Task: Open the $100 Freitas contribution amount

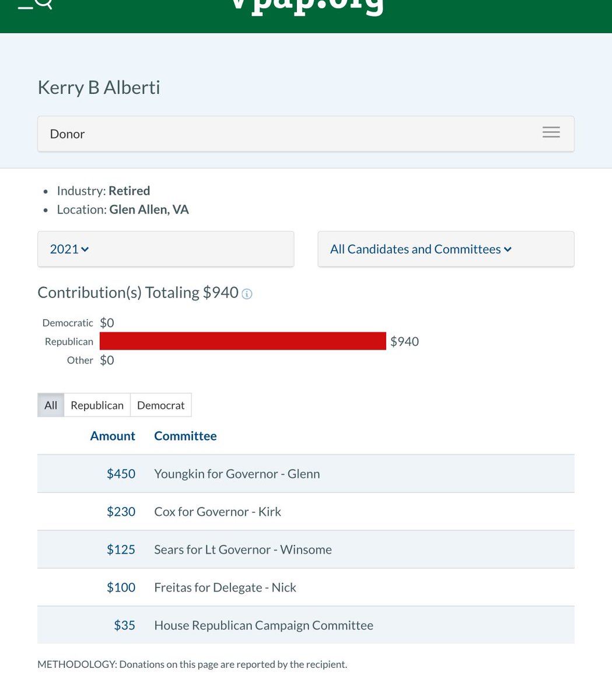Action: coord(121,587)
